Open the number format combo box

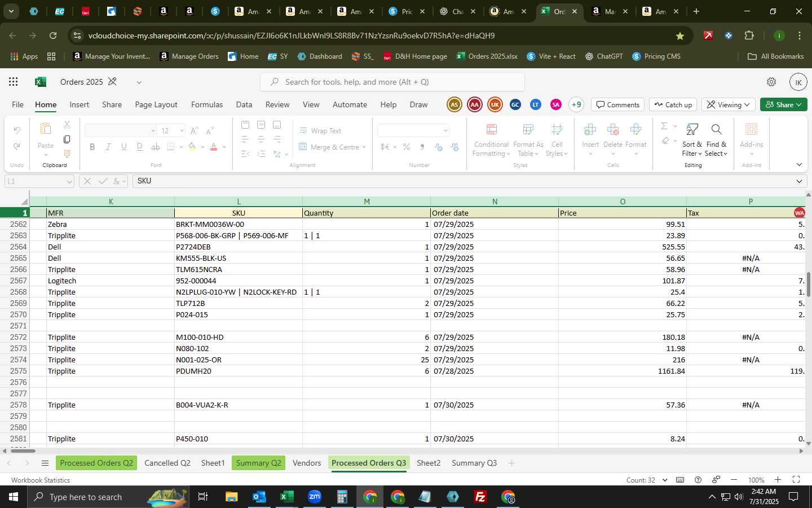[x=413, y=130]
